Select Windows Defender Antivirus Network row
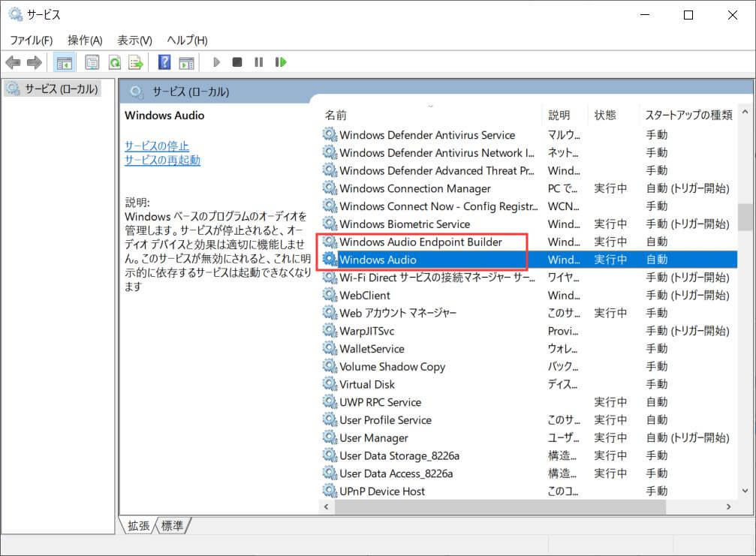This screenshot has width=756, height=556. [x=529, y=153]
